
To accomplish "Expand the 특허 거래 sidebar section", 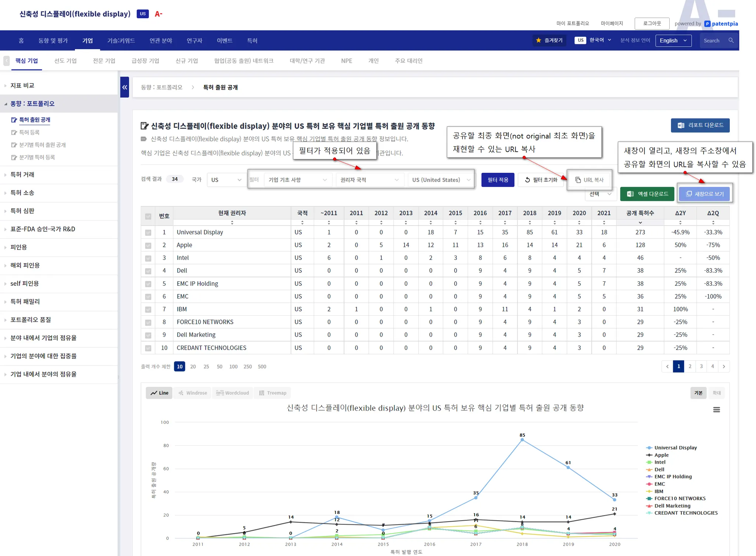I will [x=22, y=175].
